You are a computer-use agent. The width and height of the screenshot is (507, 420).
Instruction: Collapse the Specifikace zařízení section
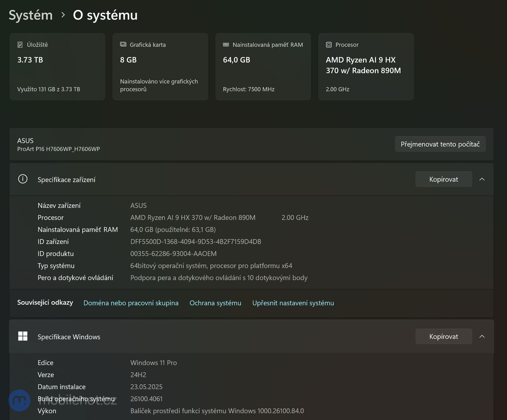point(482,179)
